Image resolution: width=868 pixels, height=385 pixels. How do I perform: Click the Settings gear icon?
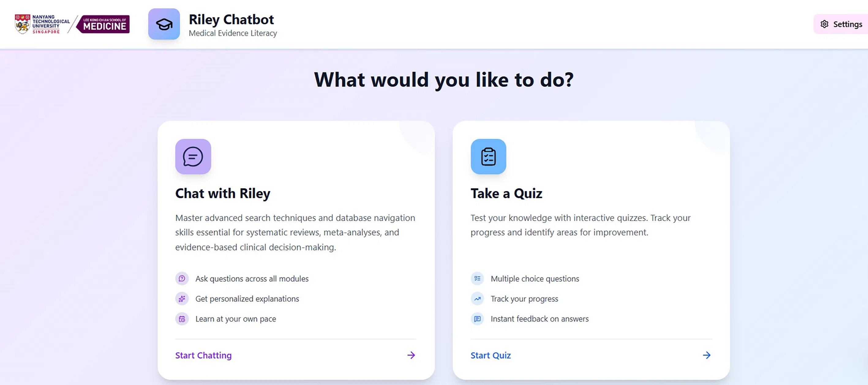[824, 24]
